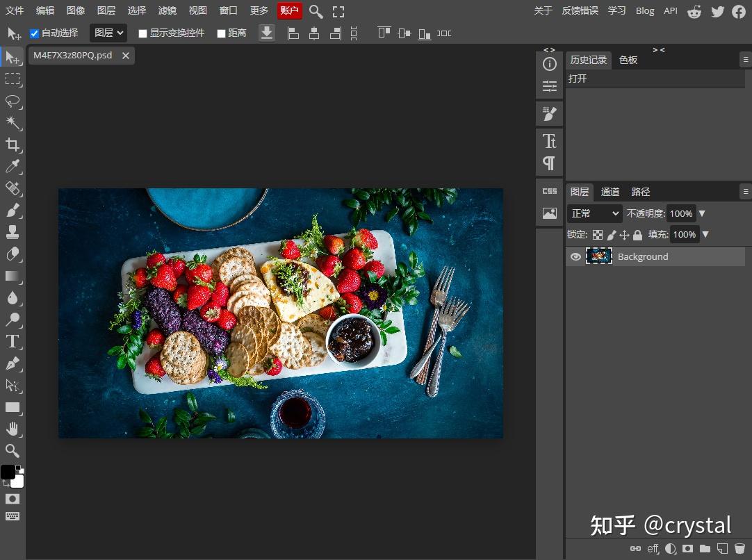Viewport: 752px width, 560px height.
Task: Open the CSS panel icon
Action: tap(550, 191)
